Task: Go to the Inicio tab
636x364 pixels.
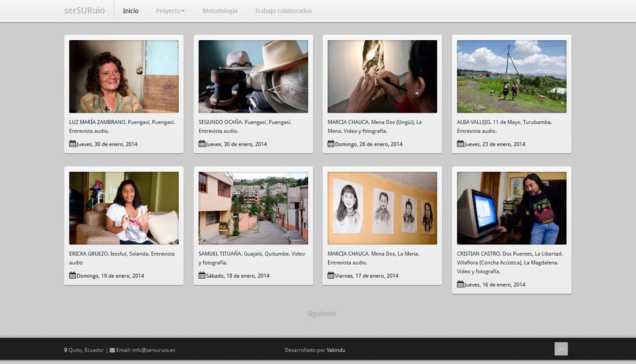Action: (130, 11)
